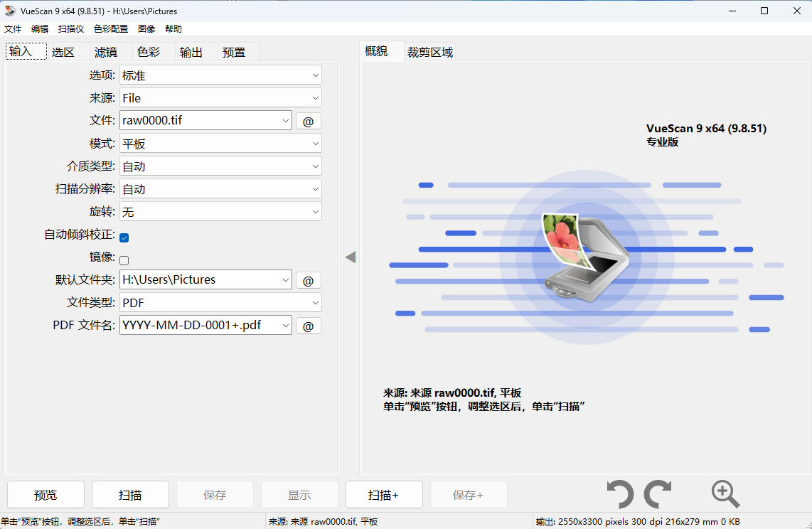Open the 图像 menu
Image resolution: width=812 pixels, height=529 pixels.
tap(146, 29)
